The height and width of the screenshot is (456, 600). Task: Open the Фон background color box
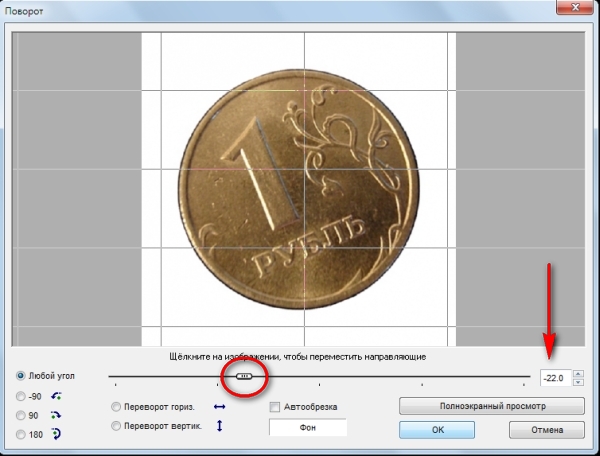[x=308, y=427]
